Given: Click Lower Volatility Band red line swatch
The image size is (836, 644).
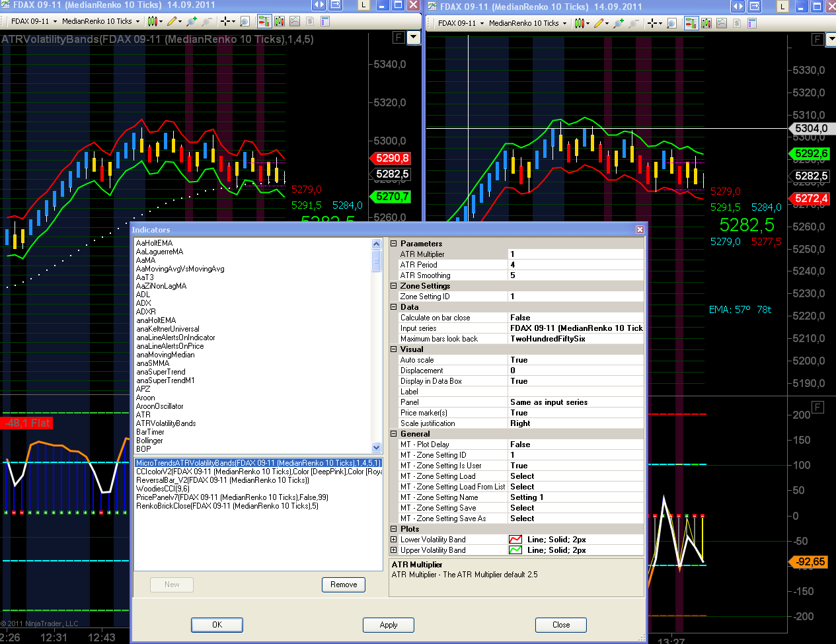Looking at the screenshot, I should pyautogui.click(x=515, y=540).
